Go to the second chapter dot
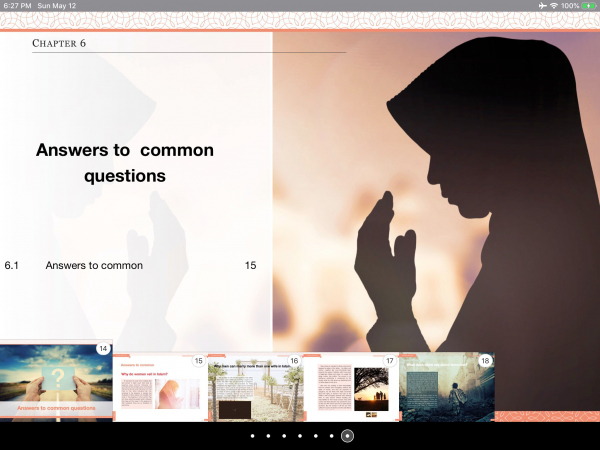Image resolution: width=600 pixels, height=450 pixels. 268,436
